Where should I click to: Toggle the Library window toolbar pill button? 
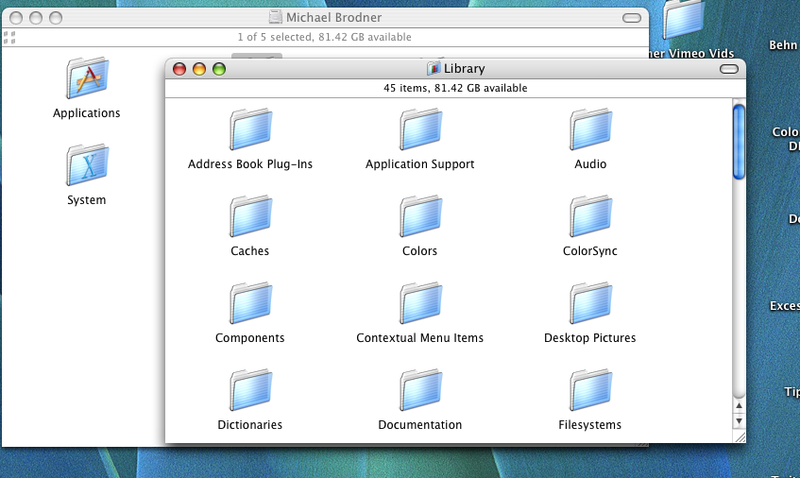(729, 69)
